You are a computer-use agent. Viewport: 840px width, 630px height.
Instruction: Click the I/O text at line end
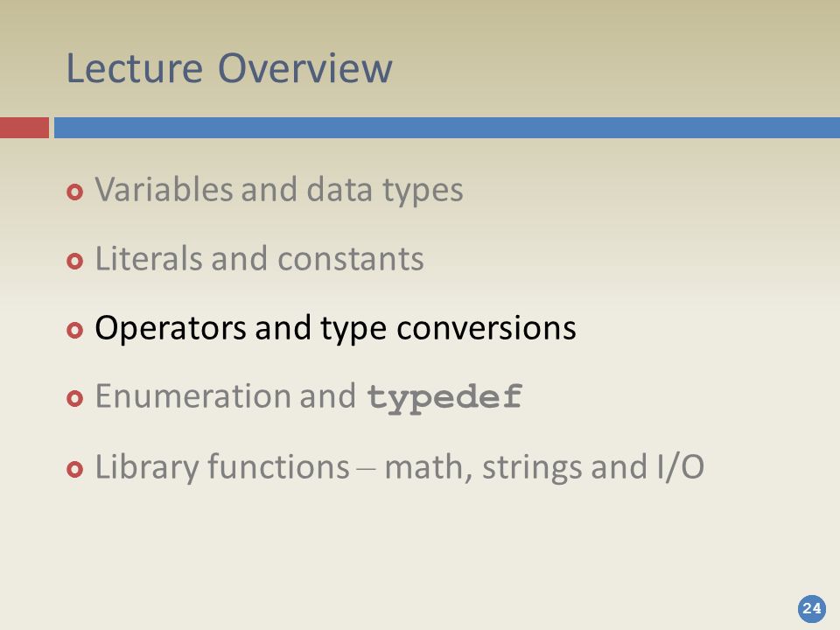point(681,467)
